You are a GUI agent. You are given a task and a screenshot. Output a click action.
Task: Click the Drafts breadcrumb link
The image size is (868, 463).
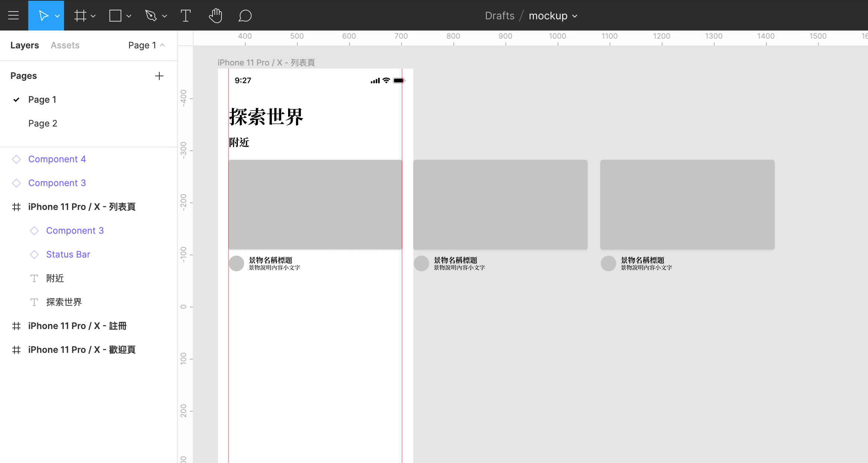tap(500, 16)
